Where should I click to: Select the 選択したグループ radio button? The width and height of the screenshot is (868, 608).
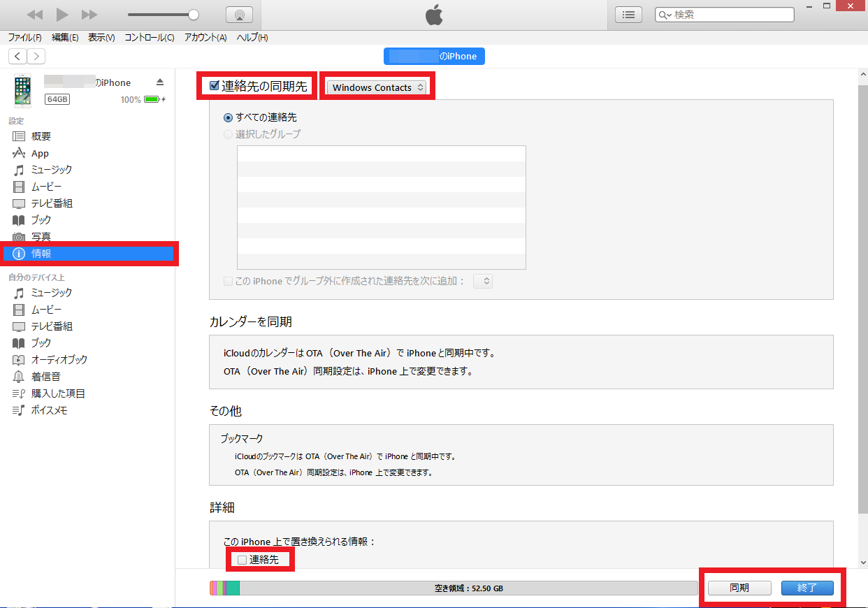point(228,134)
